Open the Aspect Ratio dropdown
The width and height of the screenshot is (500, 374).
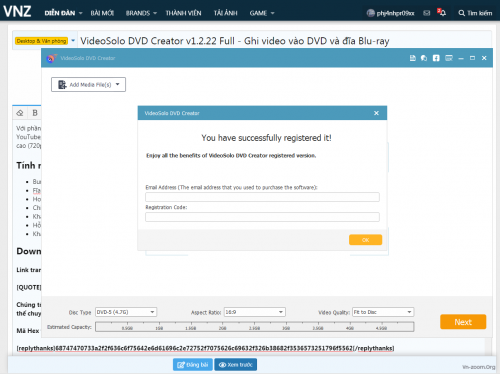[x=255, y=312]
